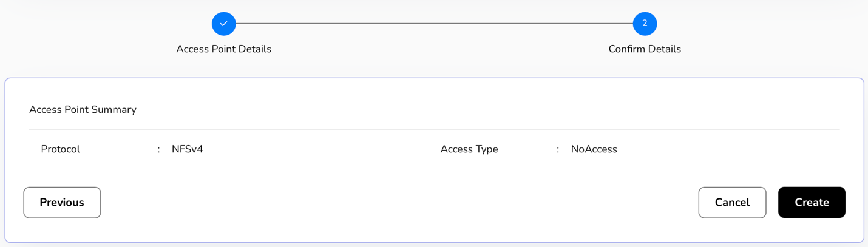The width and height of the screenshot is (868, 247).
Task: Click blank area between NFSv4 and Access Type
Action: (322, 149)
